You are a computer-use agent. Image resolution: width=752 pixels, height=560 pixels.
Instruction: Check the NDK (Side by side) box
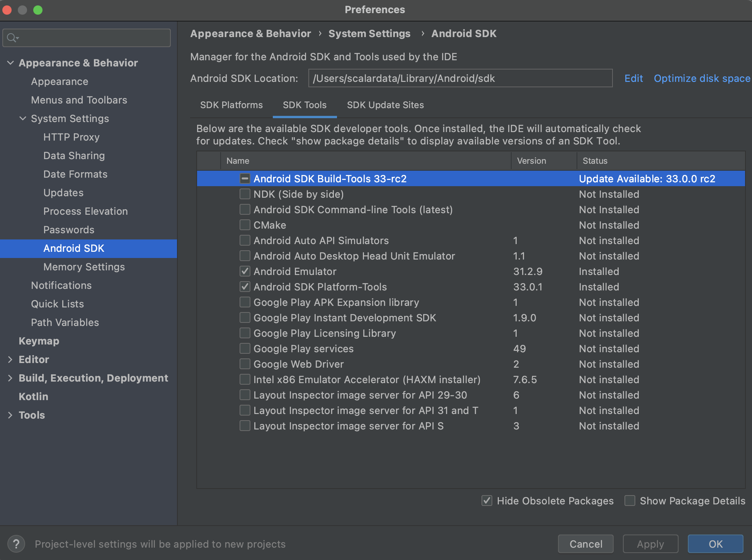click(245, 194)
